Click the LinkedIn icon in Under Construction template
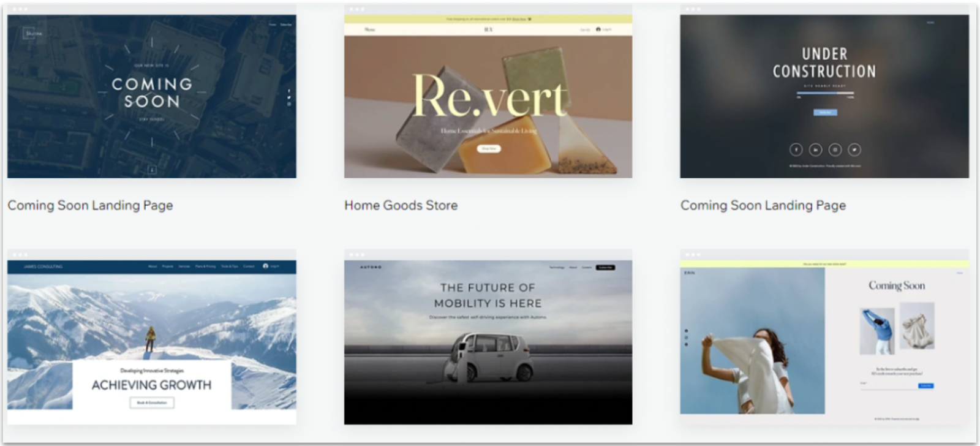980x446 pixels. (x=815, y=149)
